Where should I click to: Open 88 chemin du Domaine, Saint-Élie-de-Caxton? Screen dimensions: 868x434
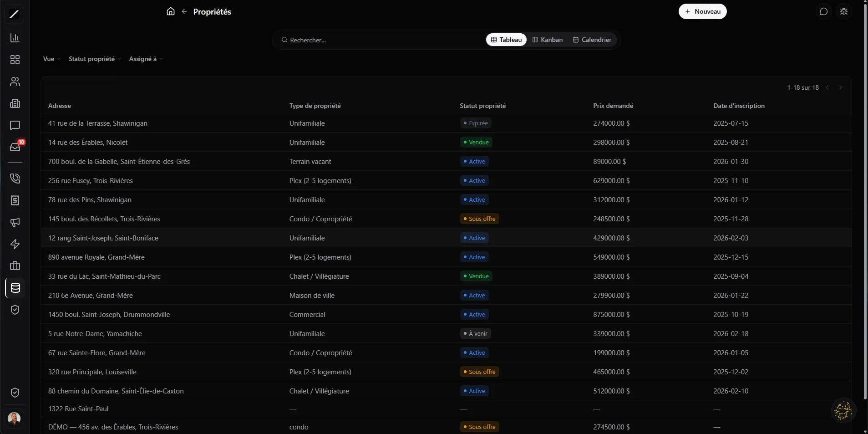coord(446,391)
